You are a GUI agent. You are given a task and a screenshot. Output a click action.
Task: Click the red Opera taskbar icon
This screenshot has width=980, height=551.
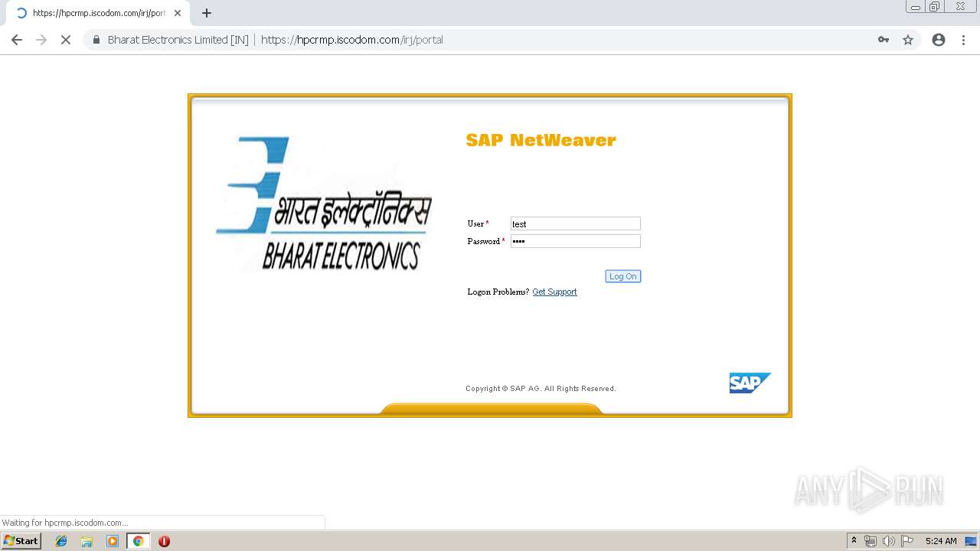pyautogui.click(x=164, y=541)
